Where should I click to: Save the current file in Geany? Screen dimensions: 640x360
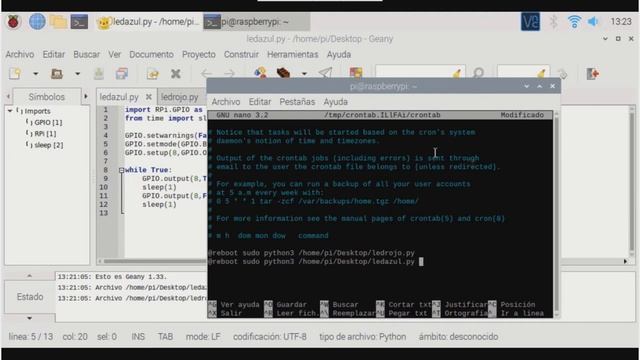coord(99,74)
